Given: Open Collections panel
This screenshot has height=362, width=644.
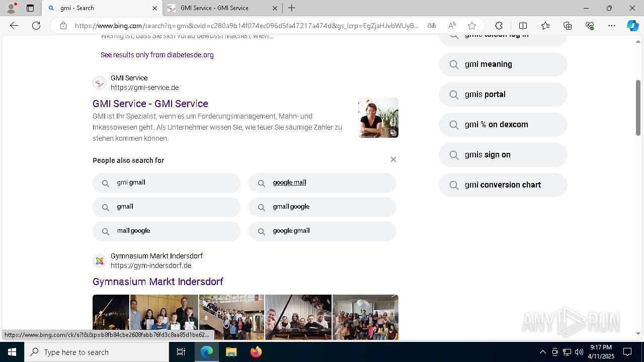Looking at the screenshot, I should tap(568, 26).
